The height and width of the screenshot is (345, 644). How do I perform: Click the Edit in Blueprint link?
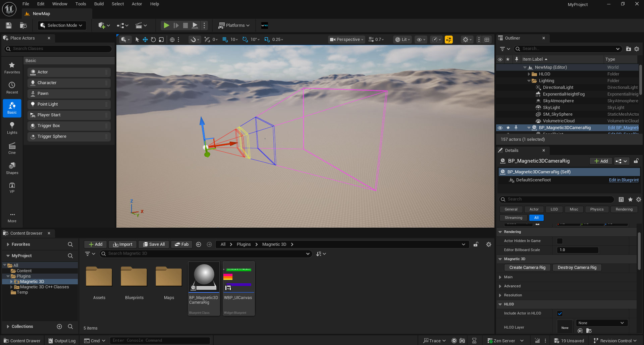tap(624, 180)
